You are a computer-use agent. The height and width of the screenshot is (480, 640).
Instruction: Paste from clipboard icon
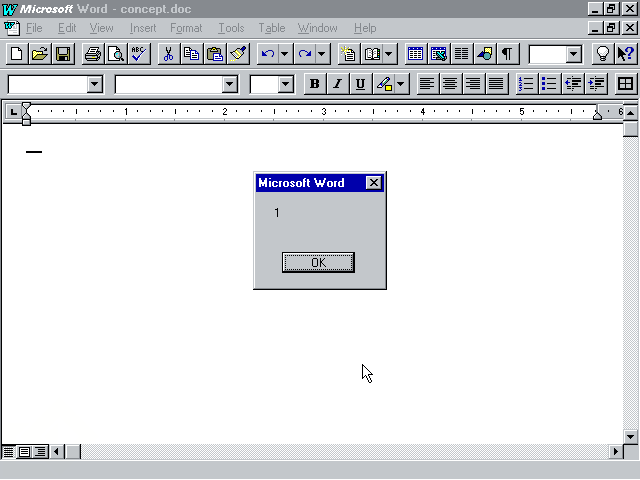point(215,54)
